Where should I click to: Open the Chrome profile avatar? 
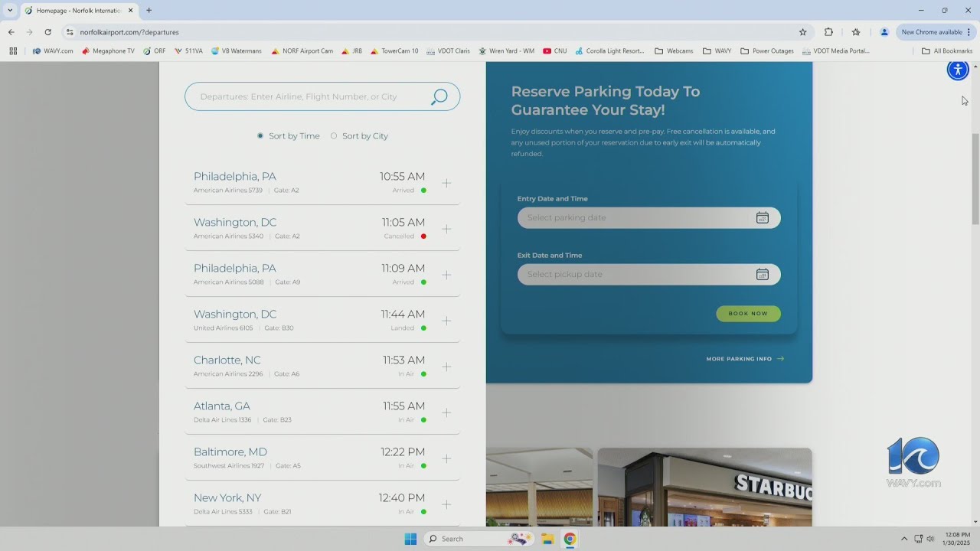884,32
